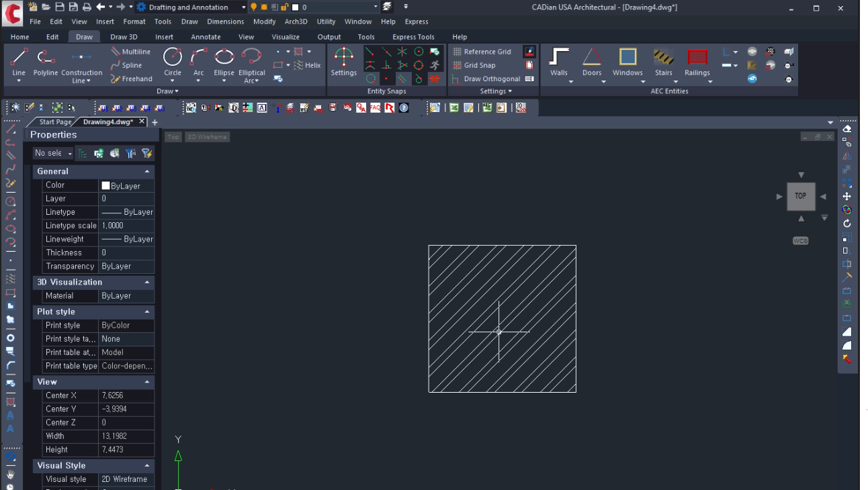Toggle the layer lightbulb on/off icon
868x490 pixels.
pyautogui.click(x=254, y=7)
